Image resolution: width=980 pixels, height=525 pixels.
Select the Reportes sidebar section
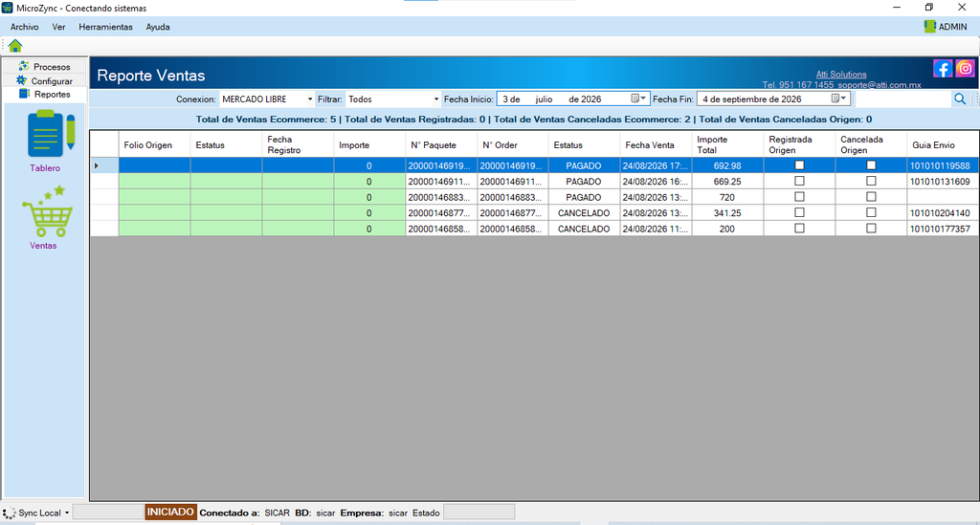pos(45,95)
